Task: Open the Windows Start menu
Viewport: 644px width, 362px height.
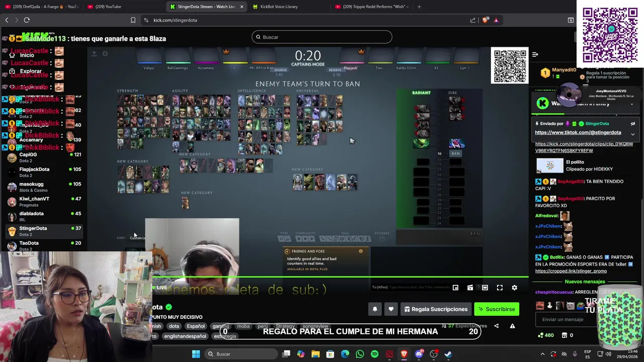Action: pos(196,354)
